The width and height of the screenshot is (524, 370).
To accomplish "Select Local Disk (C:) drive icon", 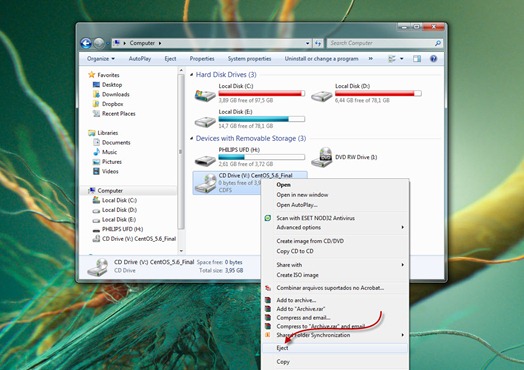I will (205, 96).
